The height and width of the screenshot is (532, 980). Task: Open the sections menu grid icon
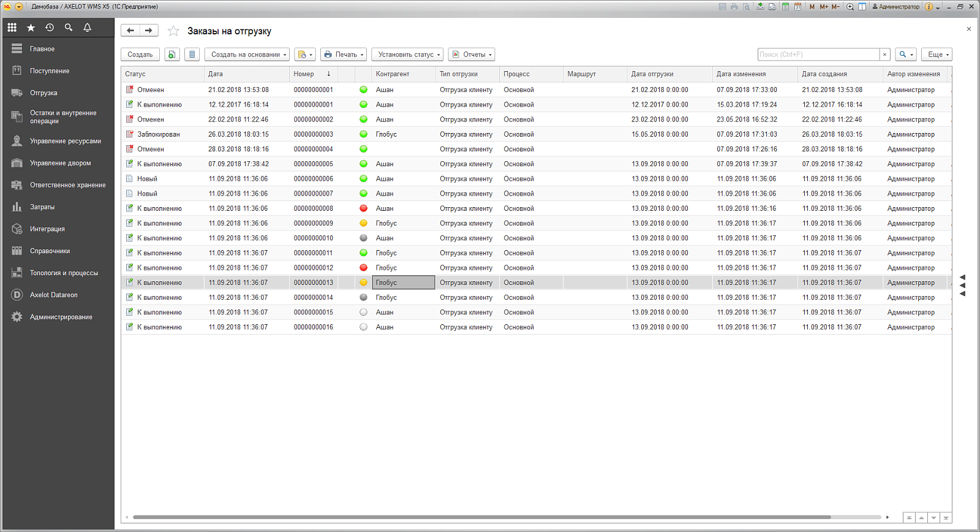point(12,28)
